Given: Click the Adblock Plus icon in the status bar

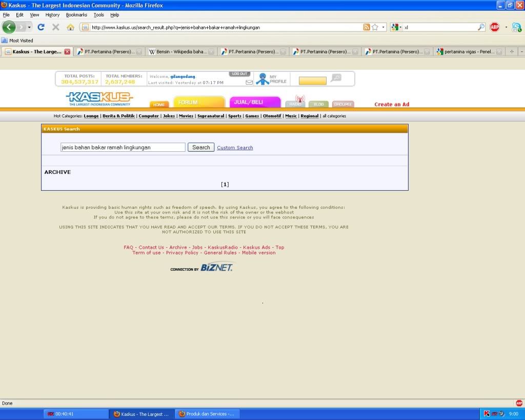Looking at the screenshot, I should pyautogui.click(x=519, y=403).
